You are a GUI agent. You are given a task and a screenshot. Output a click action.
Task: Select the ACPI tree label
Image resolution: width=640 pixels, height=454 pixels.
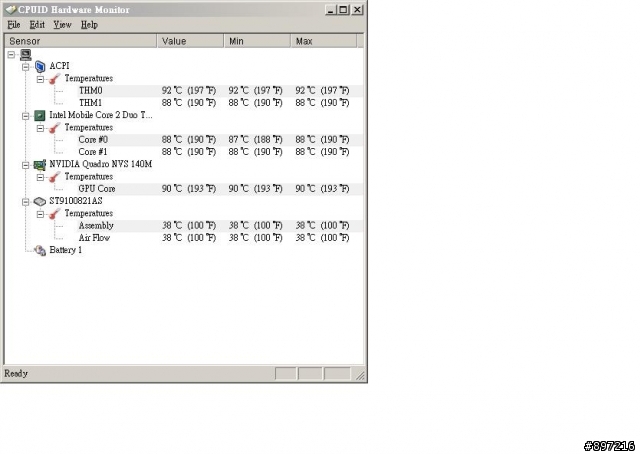point(59,66)
